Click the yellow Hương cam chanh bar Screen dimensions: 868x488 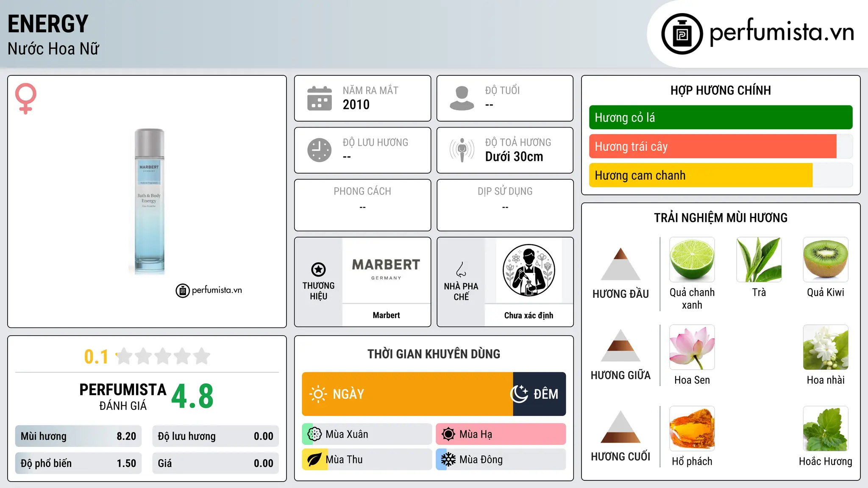click(701, 175)
